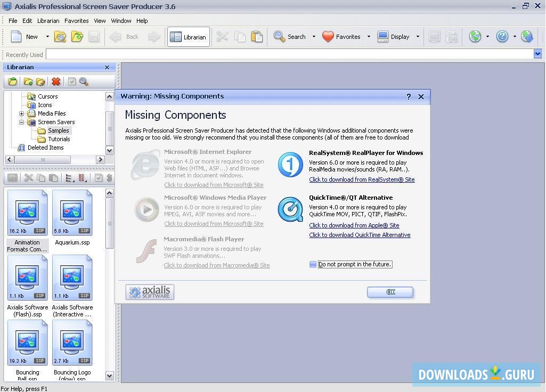546x392 pixels.
Task: Click the red X delete icon in Librarian
Action: tap(56, 81)
